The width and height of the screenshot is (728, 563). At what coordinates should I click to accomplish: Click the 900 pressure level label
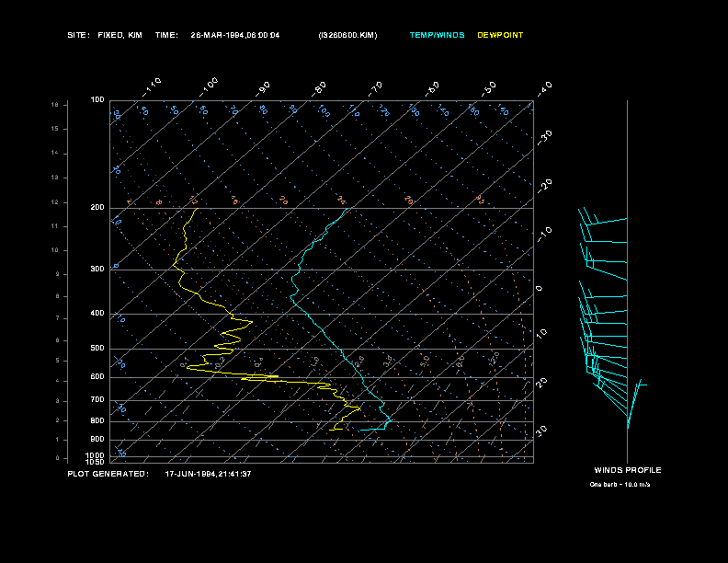pos(97,439)
